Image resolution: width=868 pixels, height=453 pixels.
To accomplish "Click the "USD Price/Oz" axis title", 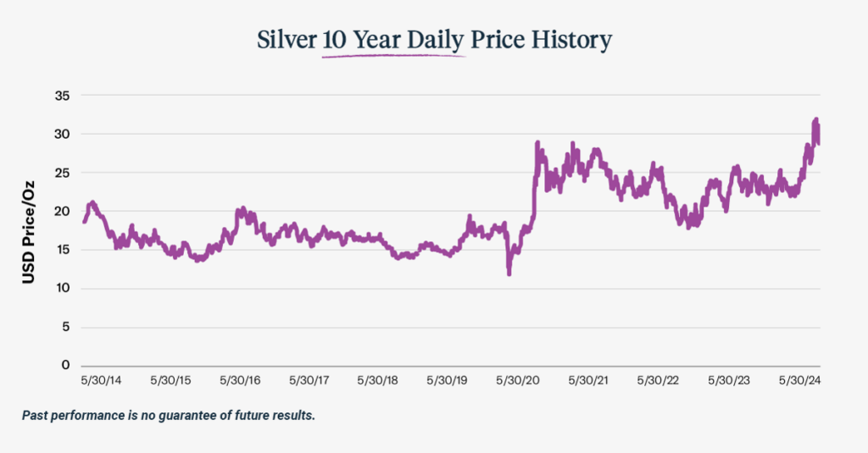I will [28, 229].
